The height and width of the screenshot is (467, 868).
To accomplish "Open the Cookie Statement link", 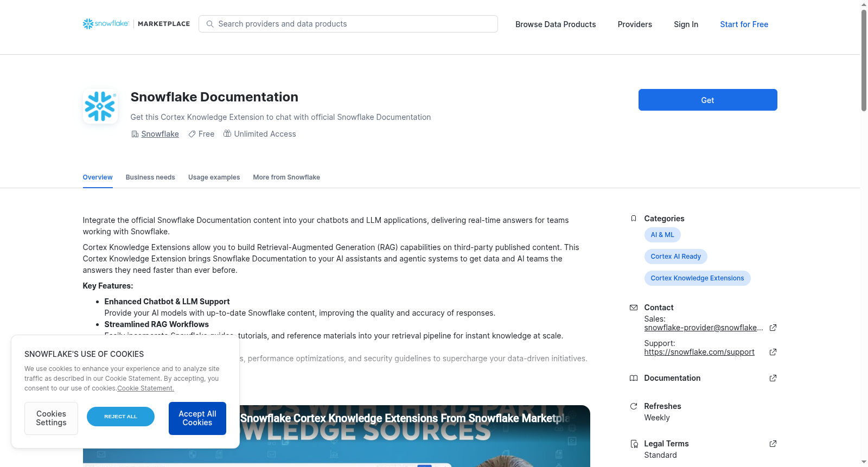I will tap(145, 388).
